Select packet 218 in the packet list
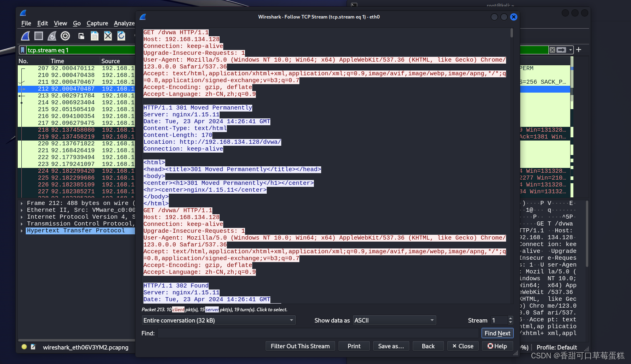The width and height of the screenshot is (631, 364). [x=77, y=130]
